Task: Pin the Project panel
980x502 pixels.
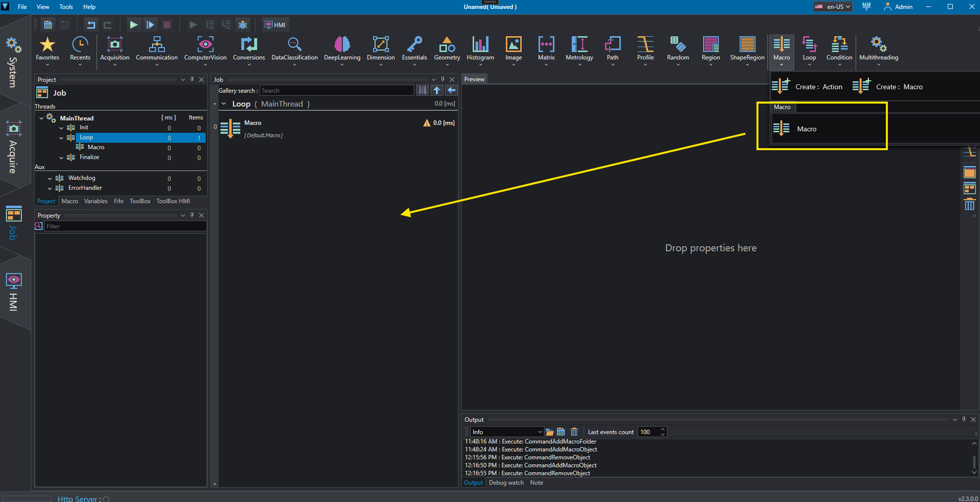Action: 192,79
